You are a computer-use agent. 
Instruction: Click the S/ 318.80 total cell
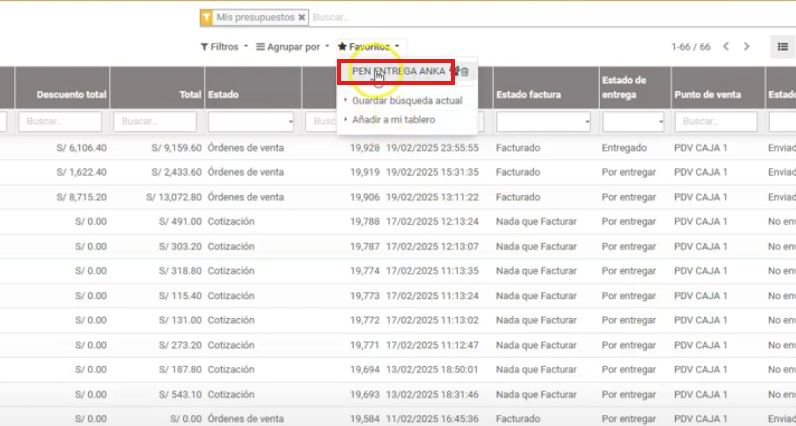(180, 271)
